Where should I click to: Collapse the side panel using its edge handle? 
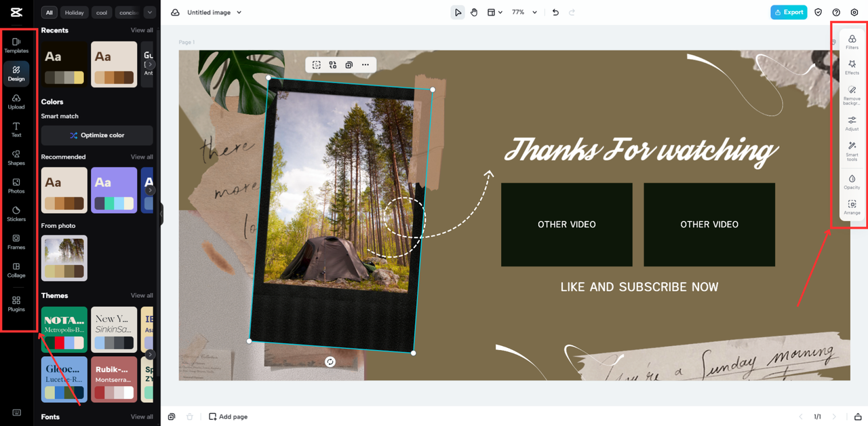pos(161,214)
